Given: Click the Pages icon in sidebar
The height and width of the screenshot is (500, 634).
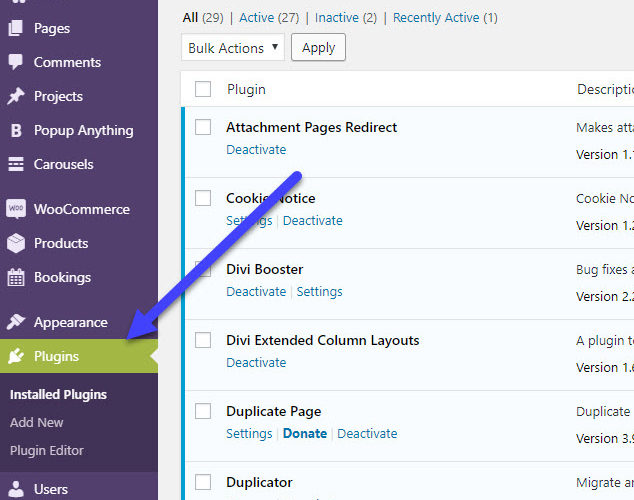Looking at the screenshot, I should (15, 28).
